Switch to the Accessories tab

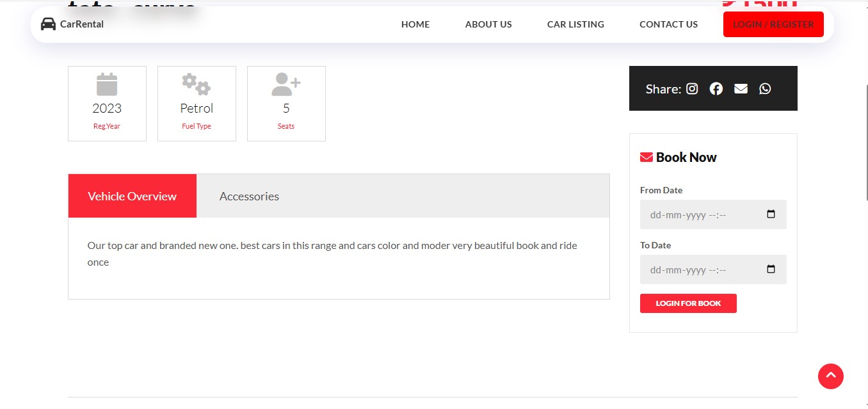point(249,196)
